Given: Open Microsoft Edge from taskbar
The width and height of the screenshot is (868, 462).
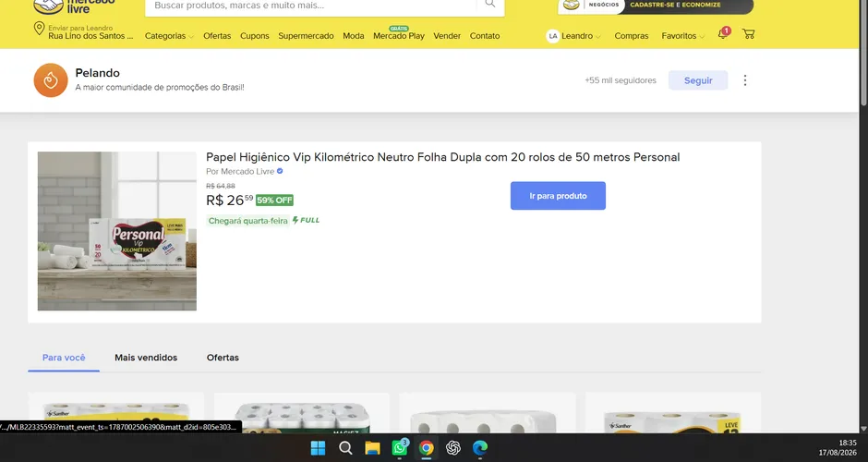Looking at the screenshot, I should click(480, 447).
